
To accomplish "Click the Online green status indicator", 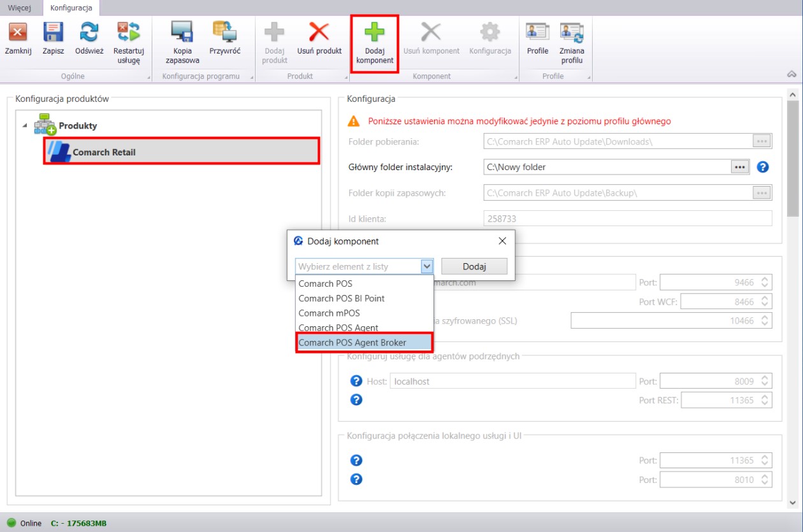I will click(11, 523).
